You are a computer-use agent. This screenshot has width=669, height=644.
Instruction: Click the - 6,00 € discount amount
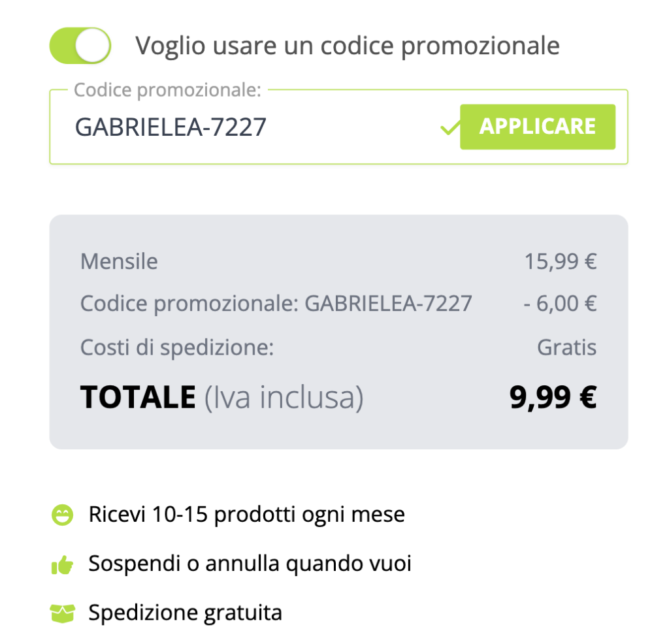(560, 304)
